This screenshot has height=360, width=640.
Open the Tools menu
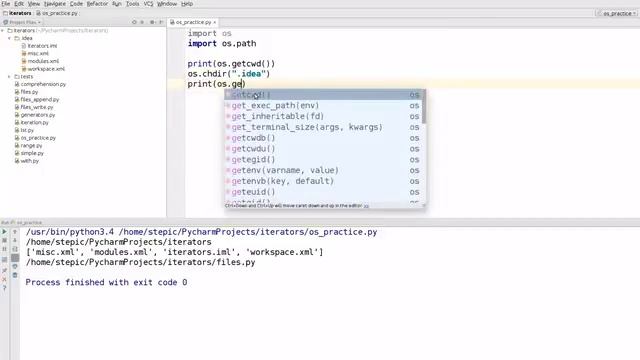(132, 4)
